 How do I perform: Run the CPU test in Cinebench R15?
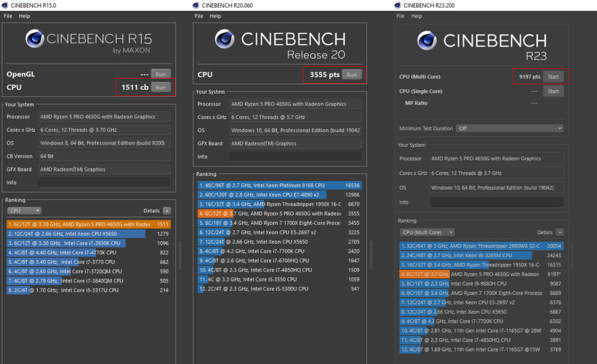pos(160,87)
